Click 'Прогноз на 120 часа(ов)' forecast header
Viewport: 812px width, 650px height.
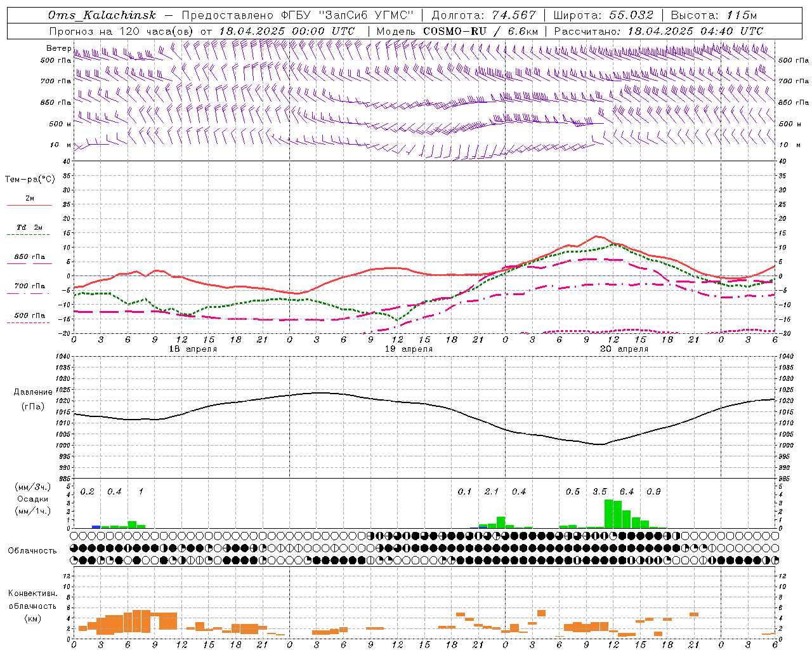point(122,31)
